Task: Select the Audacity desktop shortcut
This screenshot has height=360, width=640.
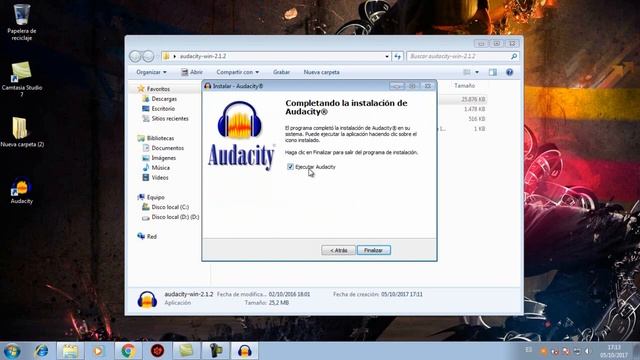Action: (x=22, y=191)
